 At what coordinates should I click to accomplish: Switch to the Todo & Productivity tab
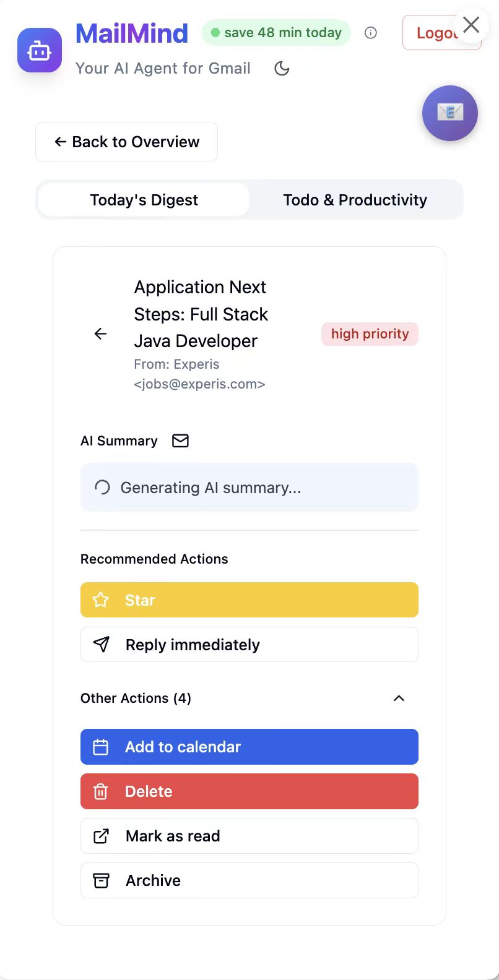[x=355, y=200]
